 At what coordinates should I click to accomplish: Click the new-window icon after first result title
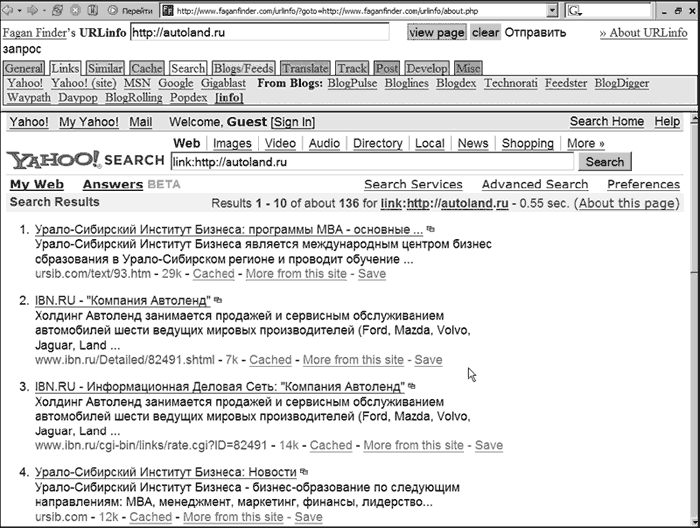pos(431,230)
